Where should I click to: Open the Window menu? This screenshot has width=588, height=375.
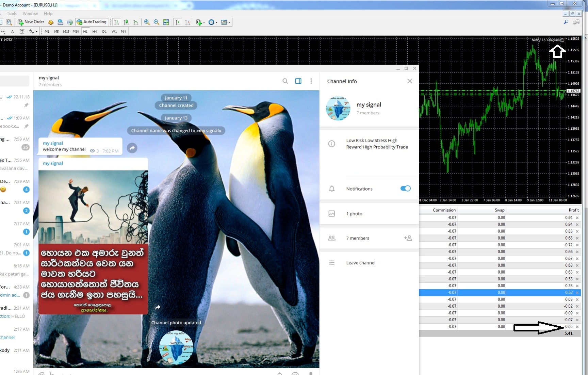coord(30,14)
